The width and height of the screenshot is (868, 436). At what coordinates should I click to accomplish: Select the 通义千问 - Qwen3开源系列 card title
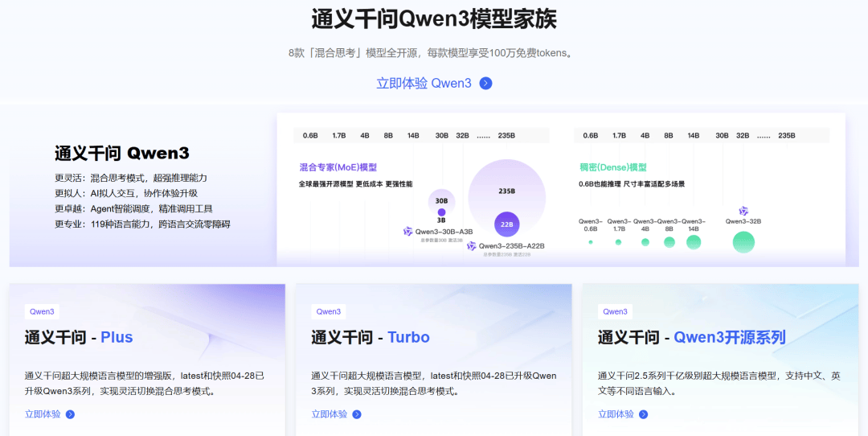point(691,337)
